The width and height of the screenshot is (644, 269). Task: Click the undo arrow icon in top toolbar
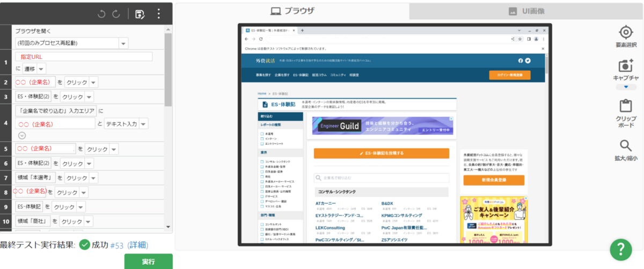point(101,14)
